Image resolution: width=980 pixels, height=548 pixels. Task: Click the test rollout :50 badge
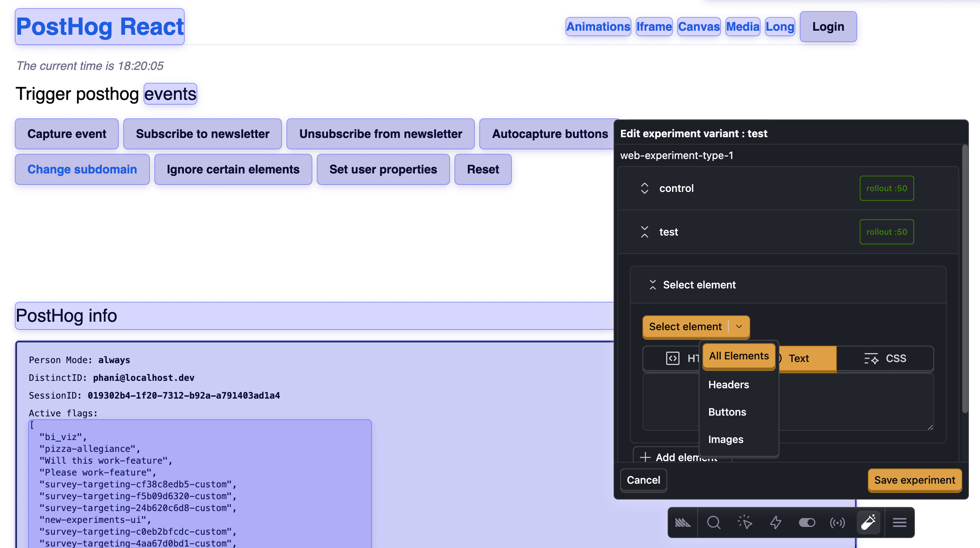(886, 232)
